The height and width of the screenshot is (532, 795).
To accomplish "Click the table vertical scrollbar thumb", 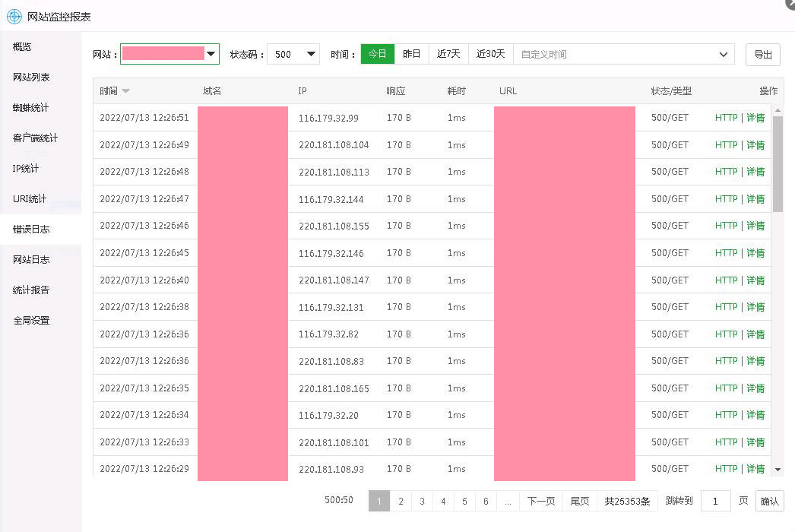I will click(778, 164).
